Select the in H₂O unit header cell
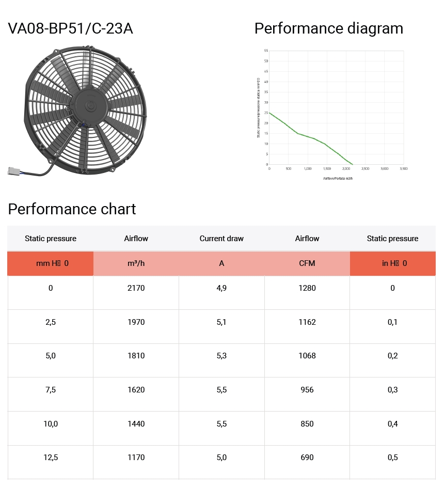Image resolution: width=445 pixels, height=504 pixels. click(x=392, y=263)
